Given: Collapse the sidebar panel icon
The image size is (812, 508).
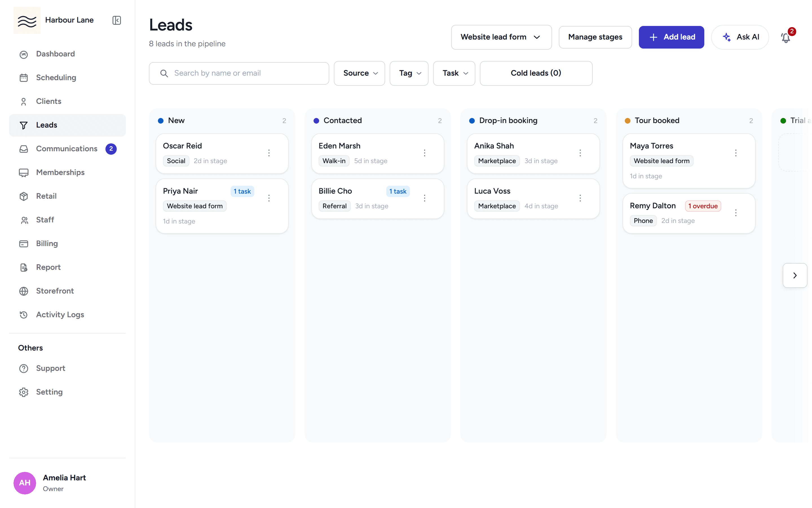Looking at the screenshot, I should pos(116,20).
